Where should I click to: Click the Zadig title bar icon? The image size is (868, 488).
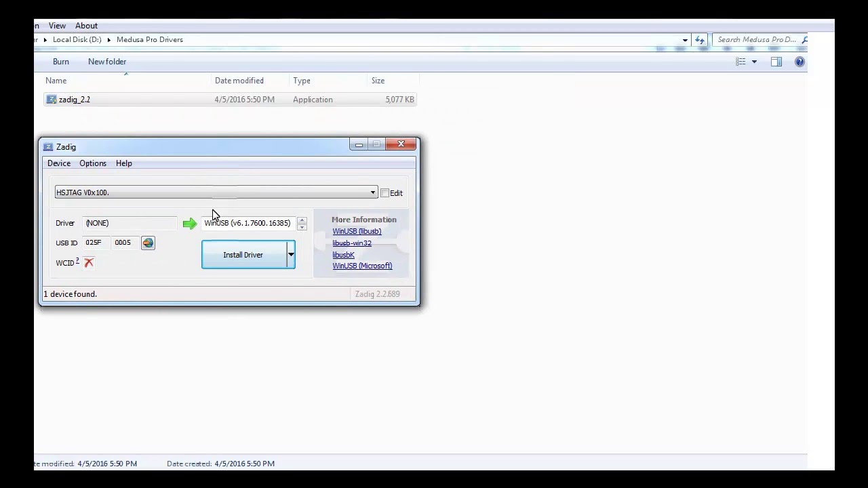coord(47,146)
